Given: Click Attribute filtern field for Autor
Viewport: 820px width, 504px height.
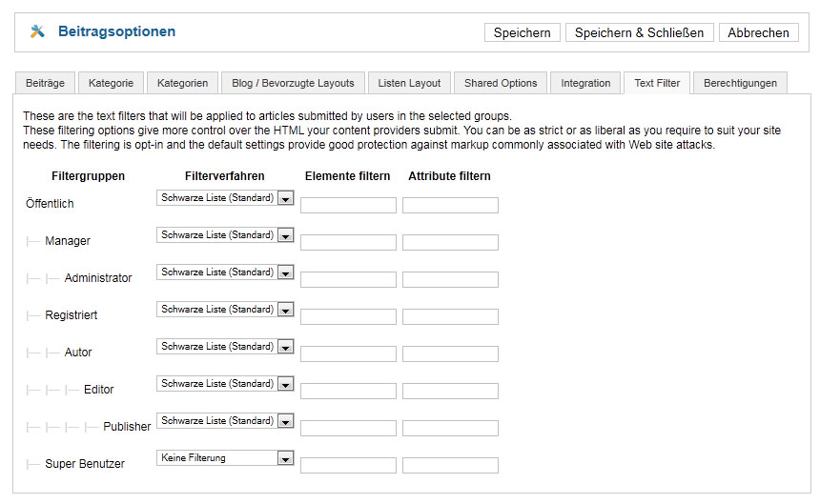Looking at the screenshot, I should click(x=450, y=354).
